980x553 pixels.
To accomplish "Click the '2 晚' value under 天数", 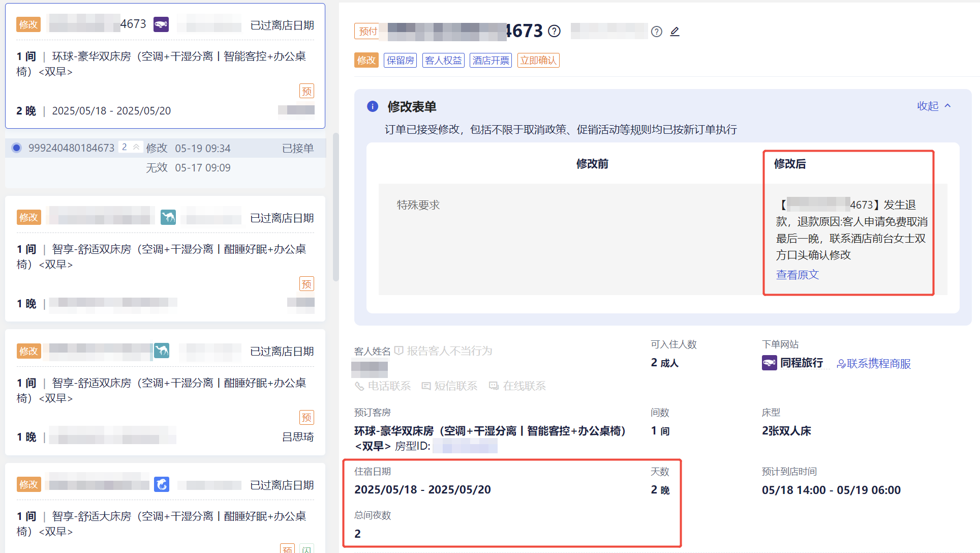I will click(661, 490).
